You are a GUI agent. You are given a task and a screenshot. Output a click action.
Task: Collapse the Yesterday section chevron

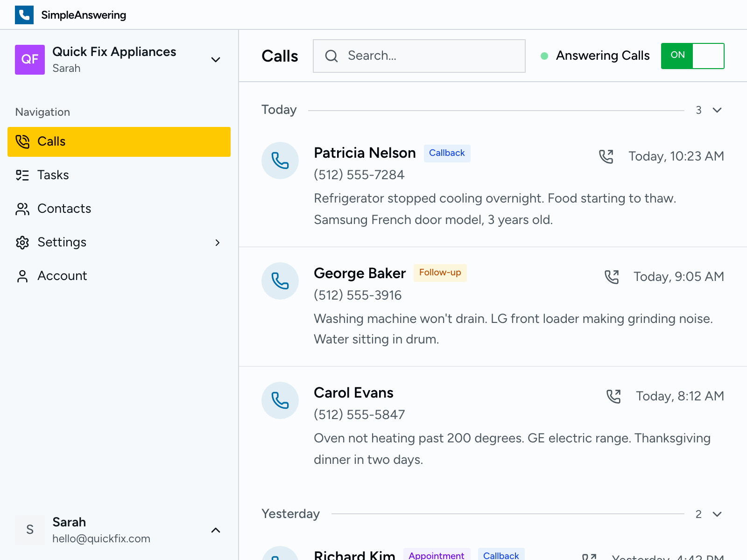click(716, 515)
